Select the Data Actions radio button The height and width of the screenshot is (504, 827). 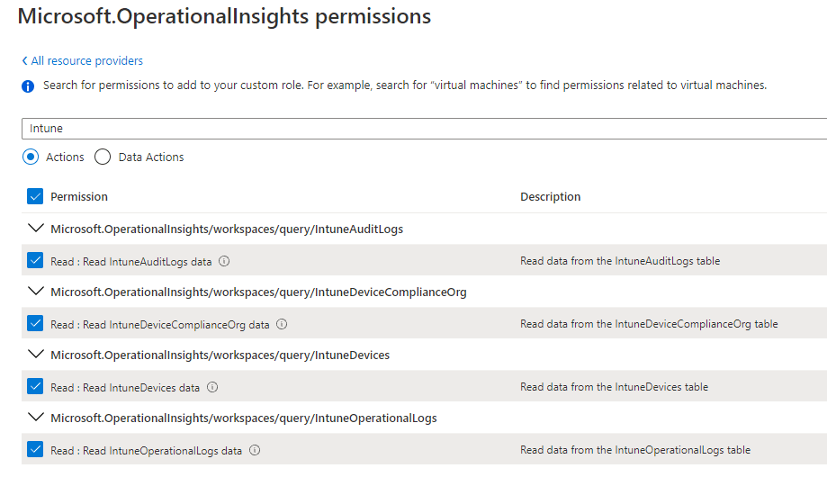(x=103, y=157)
